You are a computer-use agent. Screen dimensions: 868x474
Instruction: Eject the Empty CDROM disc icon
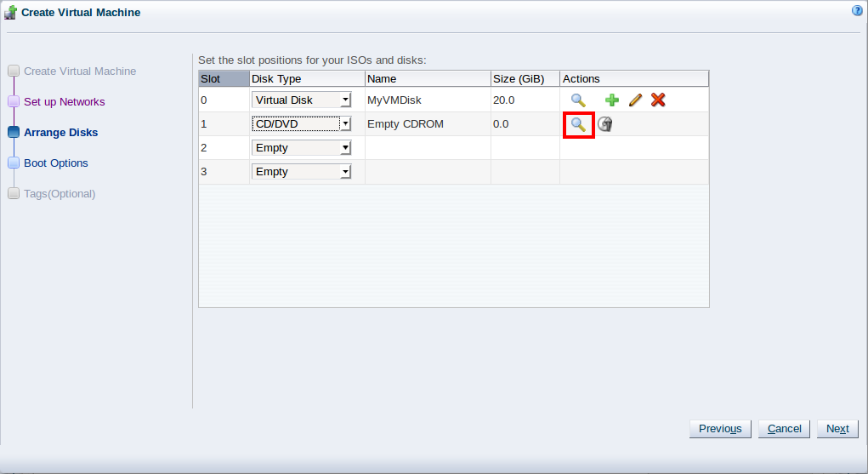(605, 124)
